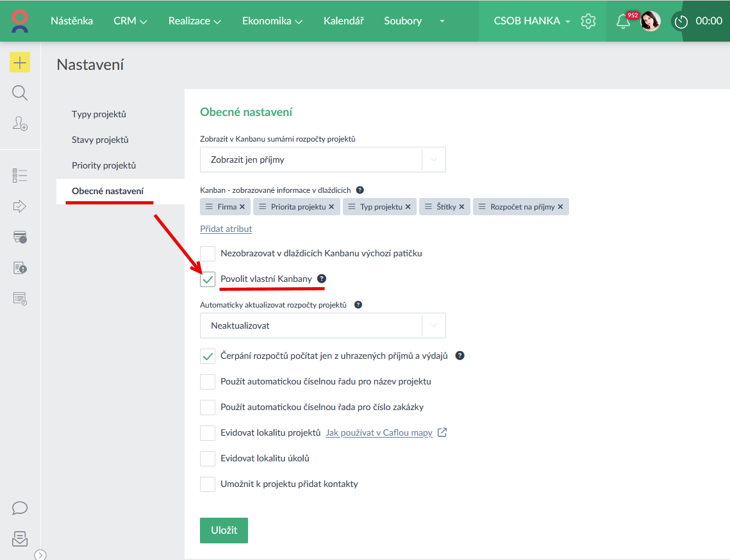
Task: Select the Stavy projektů tab
Action: (100, 140)
